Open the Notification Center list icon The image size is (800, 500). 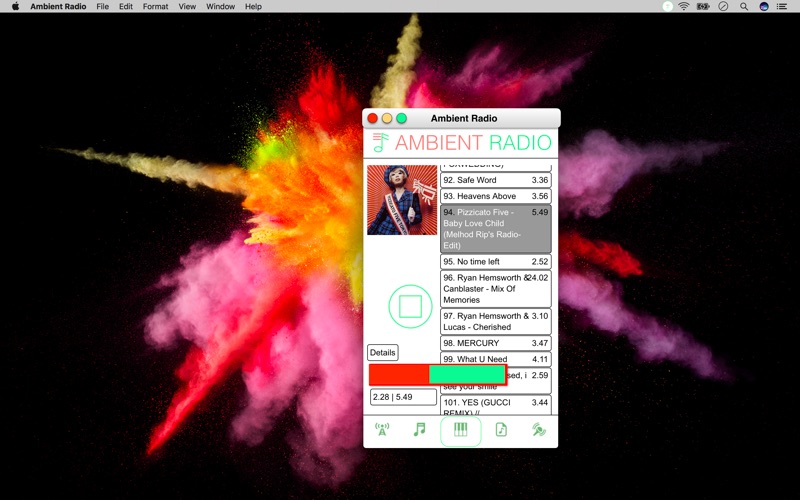[x=782, y=6]
